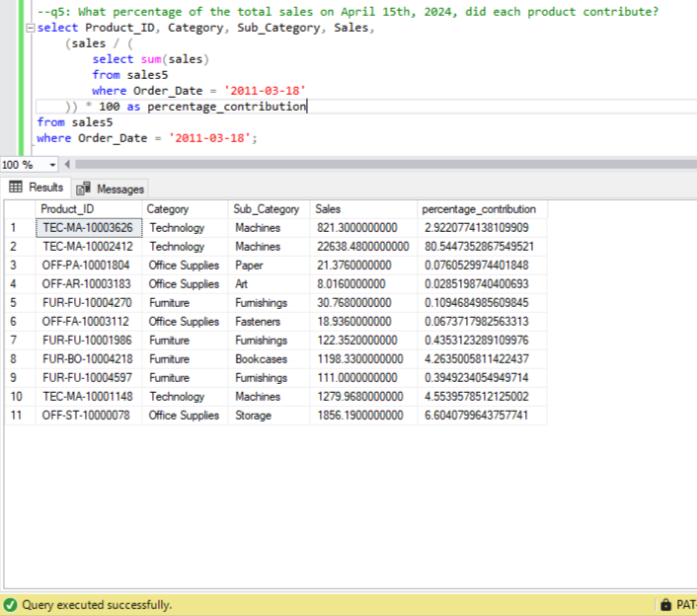Select cell FUR-BO-10004218
The image size is (697, 616).
pyautogui.click(x=89, y=359)
